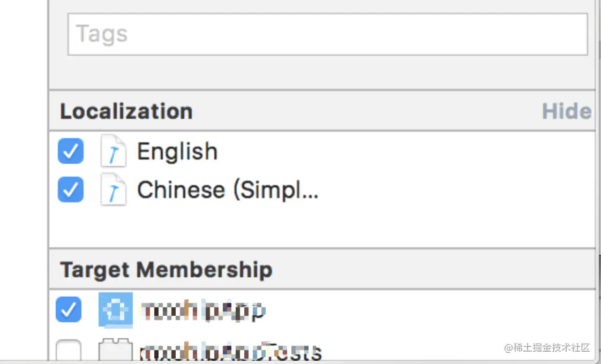The height and width of the screenshot is (364, 601).
Task: Click blank area right of English row
Action: [x=402, y=151]
